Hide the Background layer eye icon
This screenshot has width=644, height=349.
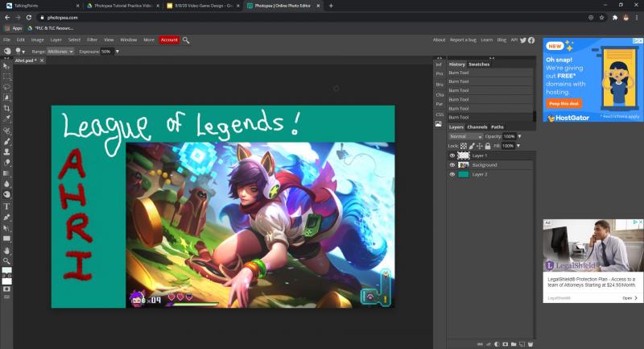(x=452, y=165)
